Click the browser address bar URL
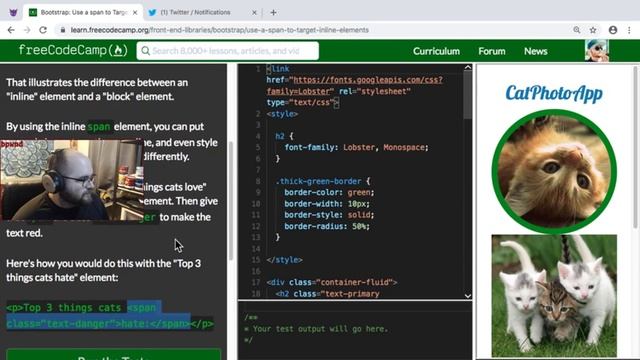640x360 pixels. [x=220, y=30]
